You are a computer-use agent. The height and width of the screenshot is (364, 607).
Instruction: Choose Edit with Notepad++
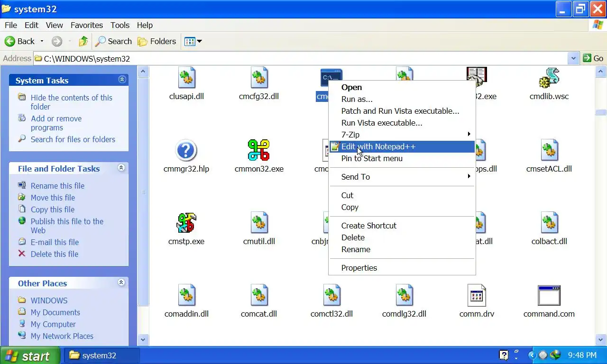[x=402, y=146]
